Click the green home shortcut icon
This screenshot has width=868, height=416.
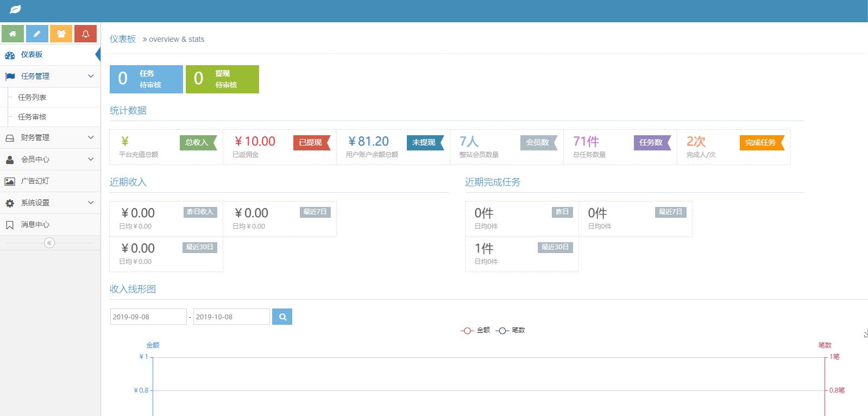click(12, 34)
